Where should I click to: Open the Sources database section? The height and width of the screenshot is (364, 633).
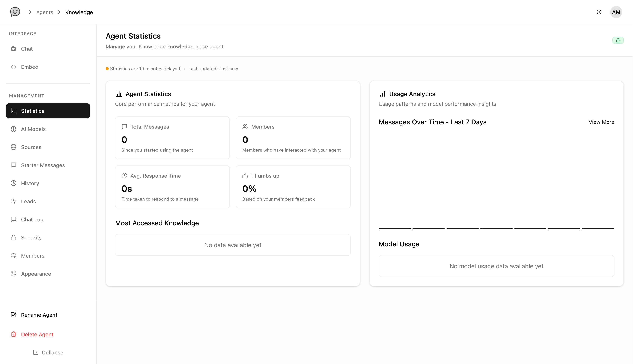[31, 147]
